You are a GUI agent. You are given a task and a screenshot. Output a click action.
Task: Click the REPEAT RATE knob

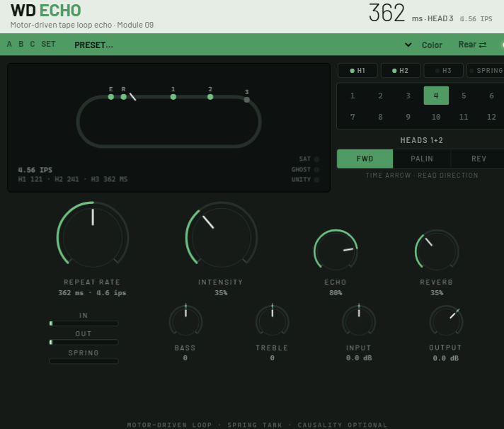click(x=93, y=237)
